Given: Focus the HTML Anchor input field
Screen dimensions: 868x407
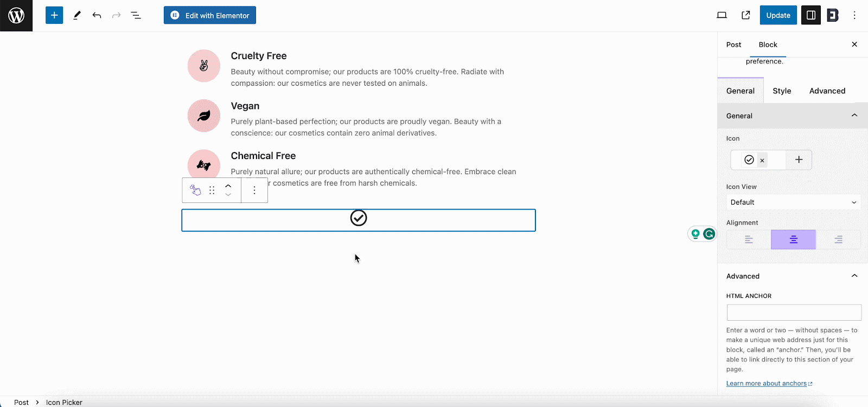Looking at the screenshot, I should [x=794, y=313].
